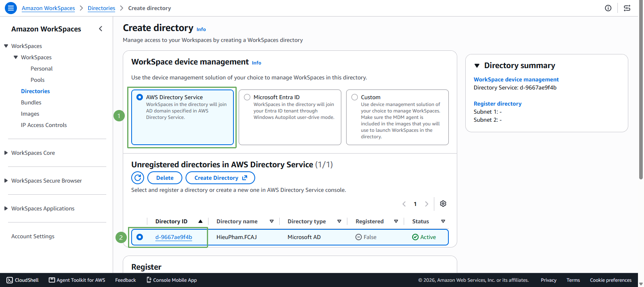Click the page vertical scrollbar
This screenshot has width=644, height=287.
(x=641, y=89)
